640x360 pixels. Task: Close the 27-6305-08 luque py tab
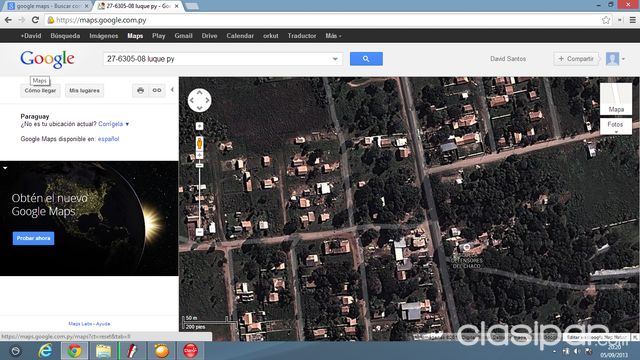tap(177, 6)
